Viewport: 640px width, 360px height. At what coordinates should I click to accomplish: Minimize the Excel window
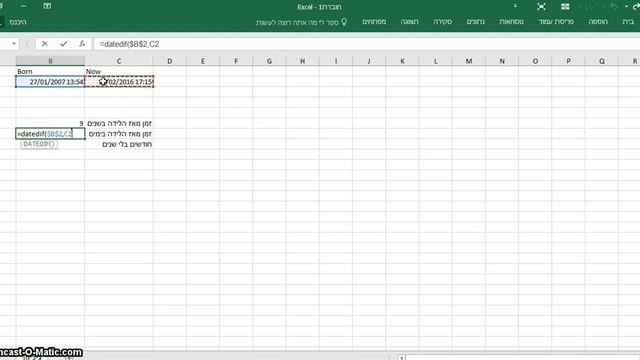click(23, 6)
